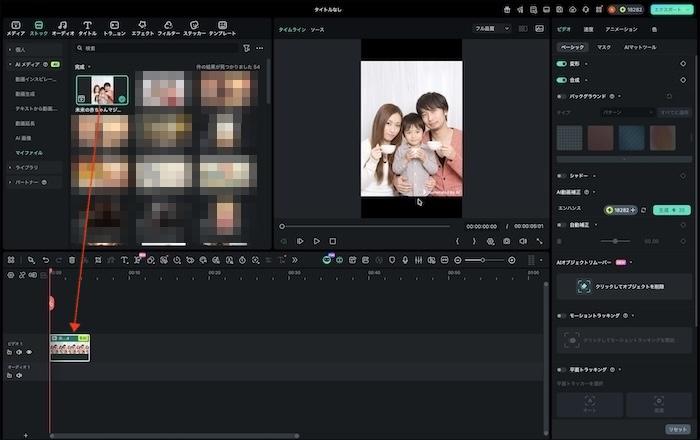Click the green エクスポート (Export) button
Viewport: 700px width, 440px height.
(x=671, y=9)
